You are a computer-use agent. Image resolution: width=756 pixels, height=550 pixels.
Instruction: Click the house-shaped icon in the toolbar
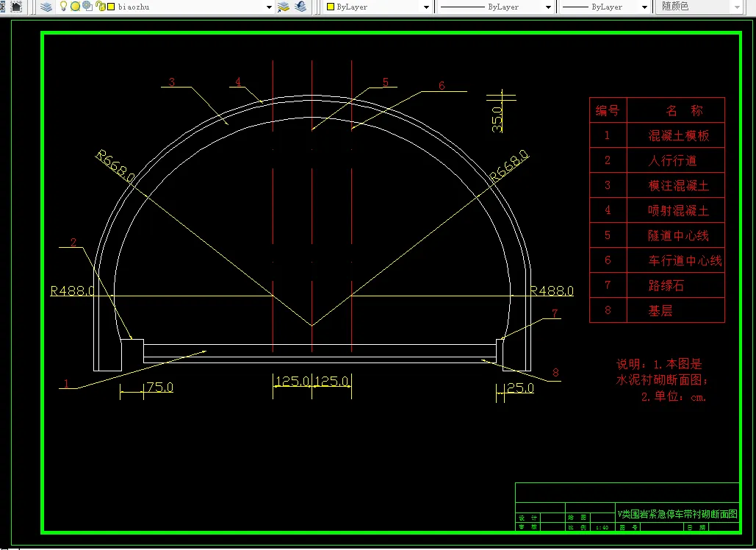click(x=16, y=7)
